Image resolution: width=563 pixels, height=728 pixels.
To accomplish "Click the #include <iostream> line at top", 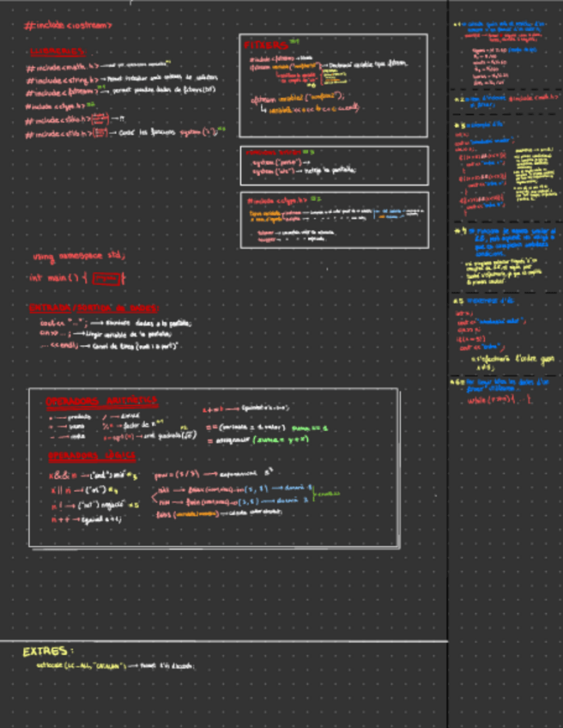I will (69, 26).
